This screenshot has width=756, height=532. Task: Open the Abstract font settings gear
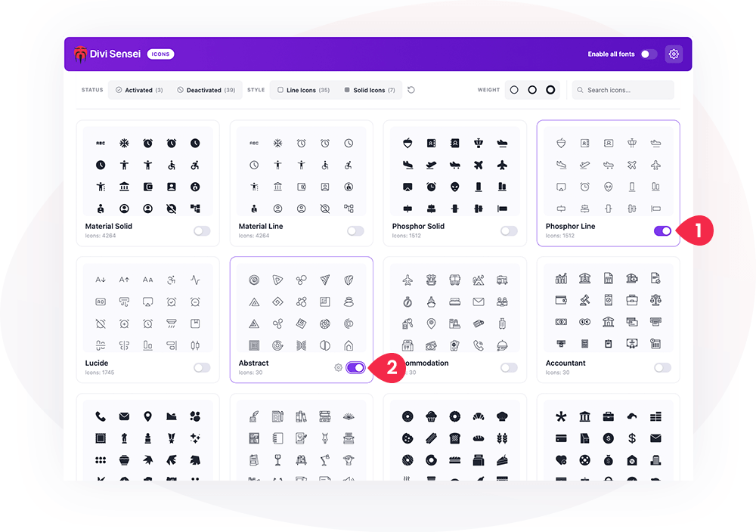(x=339, y=368)
